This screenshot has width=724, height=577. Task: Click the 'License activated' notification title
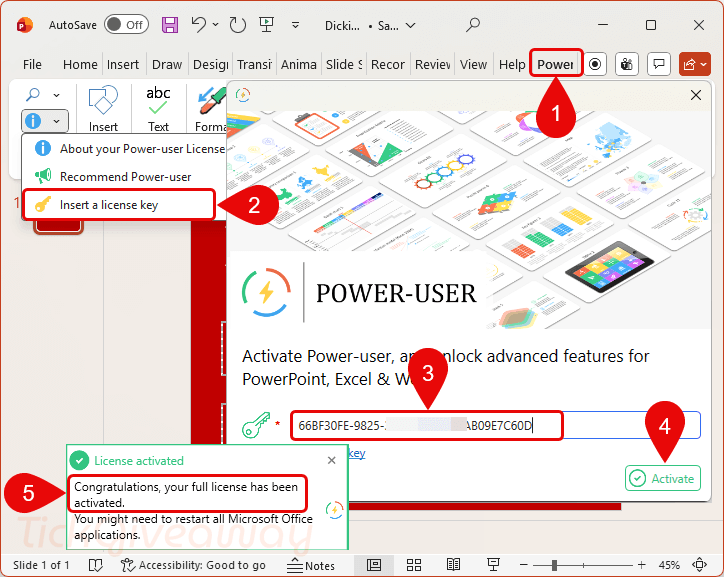(139, 461)
